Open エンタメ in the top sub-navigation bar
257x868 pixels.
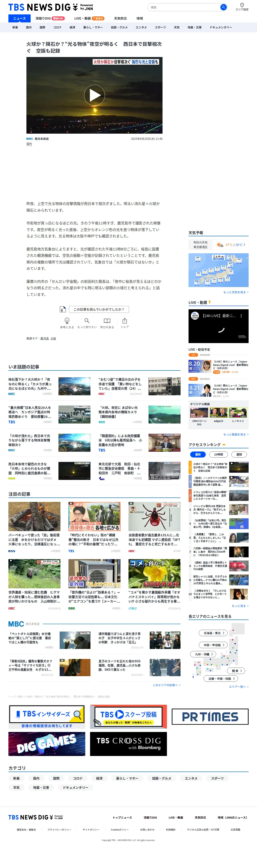(141, 28)
